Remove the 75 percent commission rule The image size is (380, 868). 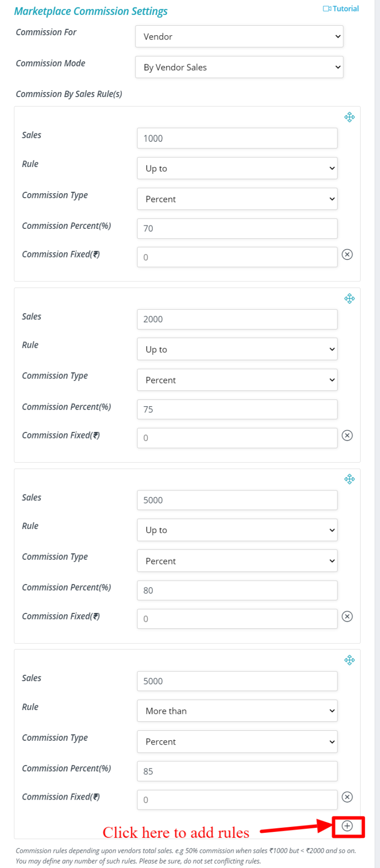click(x=347, y=435)
